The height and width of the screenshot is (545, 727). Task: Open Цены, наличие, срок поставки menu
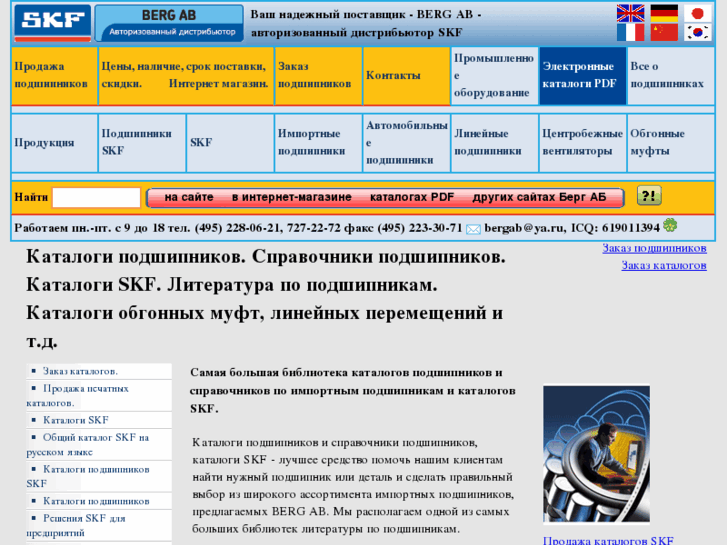[x=186, y=76]
